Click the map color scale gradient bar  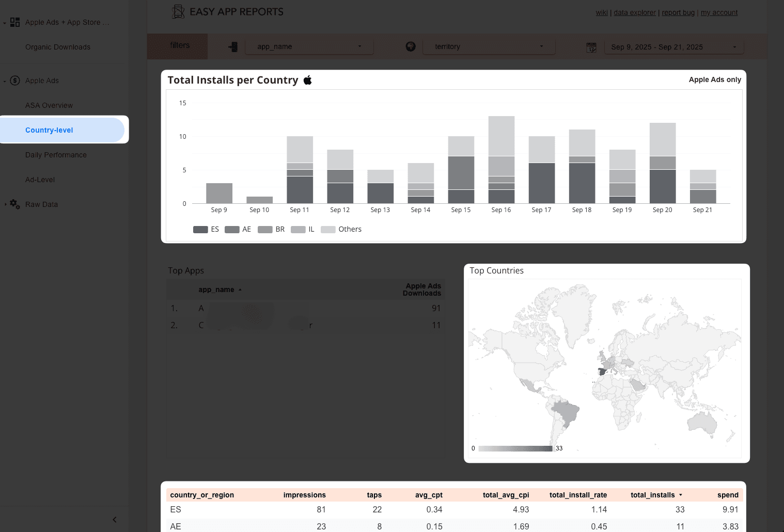[515, 448]
